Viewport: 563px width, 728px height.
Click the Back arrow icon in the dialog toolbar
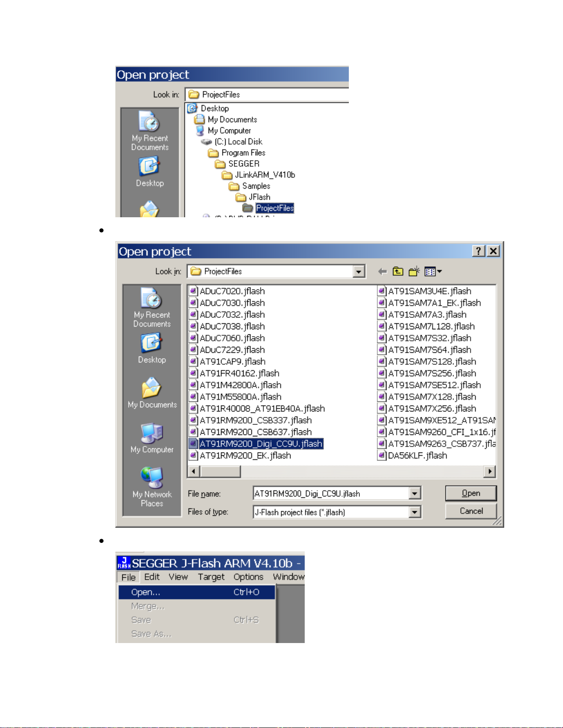tap(382, 272)
